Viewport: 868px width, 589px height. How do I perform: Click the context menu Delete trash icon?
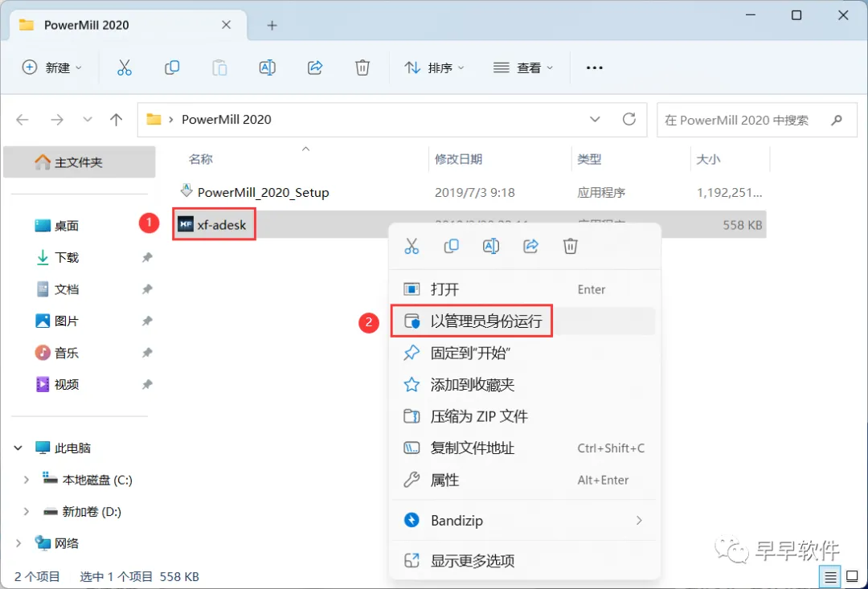click(x=570, y=246)
